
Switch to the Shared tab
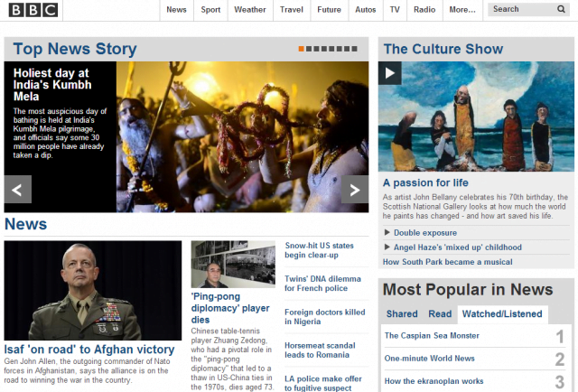click(x=402, y=313)
